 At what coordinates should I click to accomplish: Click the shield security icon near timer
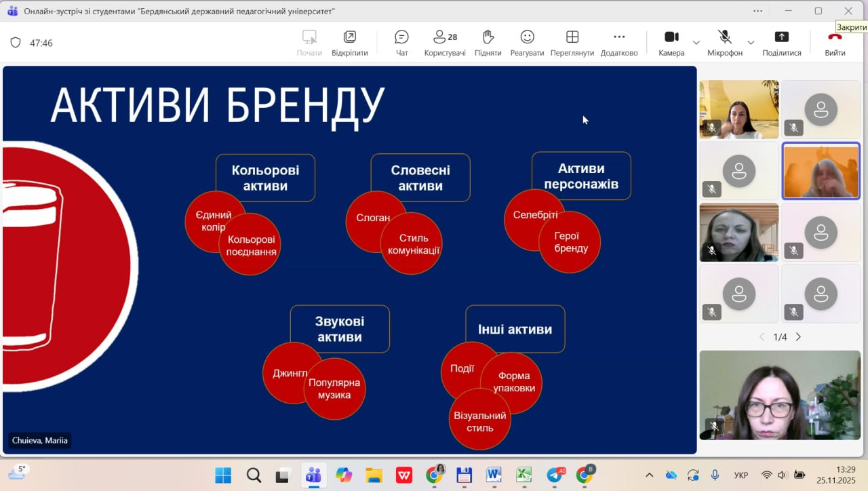(x=16, y=43)
